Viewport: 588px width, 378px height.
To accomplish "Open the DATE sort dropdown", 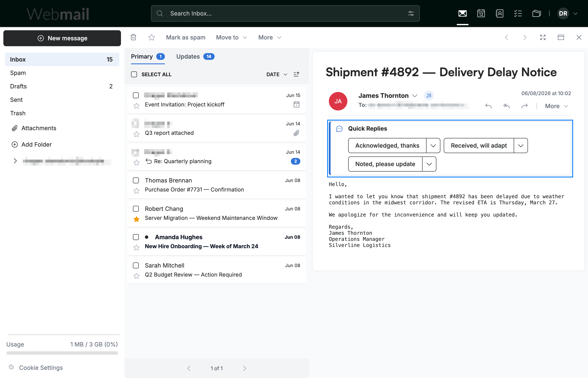I will (x=277, y=74).
